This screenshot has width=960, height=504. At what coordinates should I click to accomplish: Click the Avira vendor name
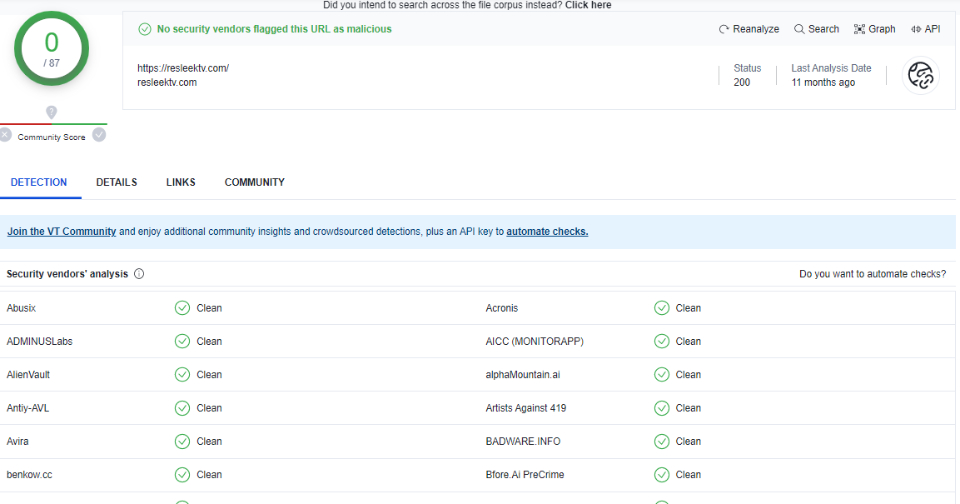(17, 441)
